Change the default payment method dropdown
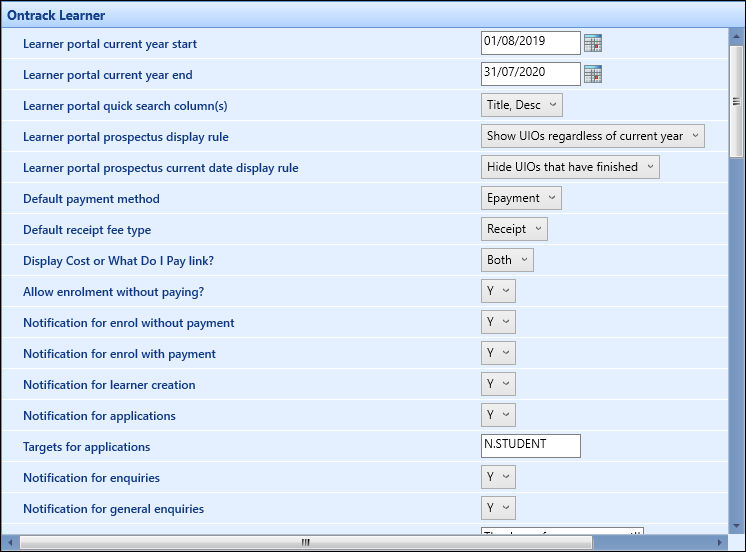This screenshot has width=746, height=552. tap(521, 198)
